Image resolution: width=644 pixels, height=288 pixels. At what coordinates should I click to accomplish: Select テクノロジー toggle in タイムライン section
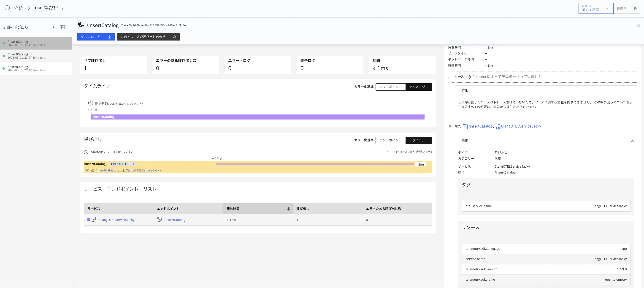(x=419, y=87)
